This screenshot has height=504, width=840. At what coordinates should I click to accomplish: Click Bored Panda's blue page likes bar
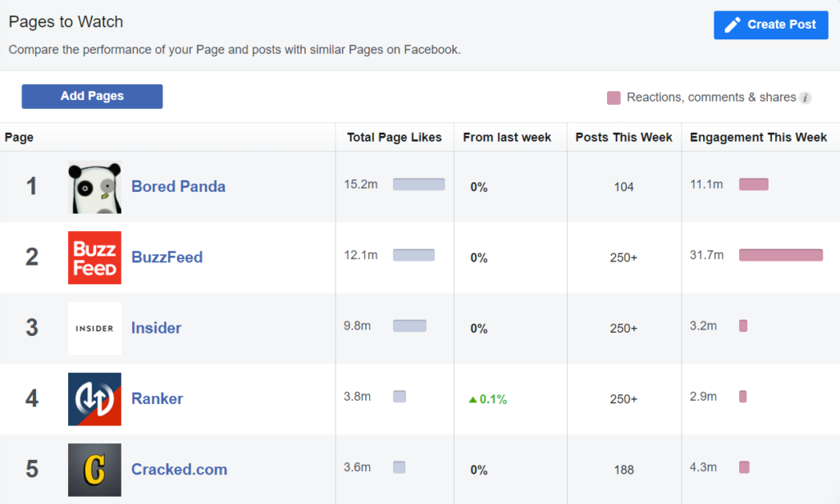coord(418,184)
